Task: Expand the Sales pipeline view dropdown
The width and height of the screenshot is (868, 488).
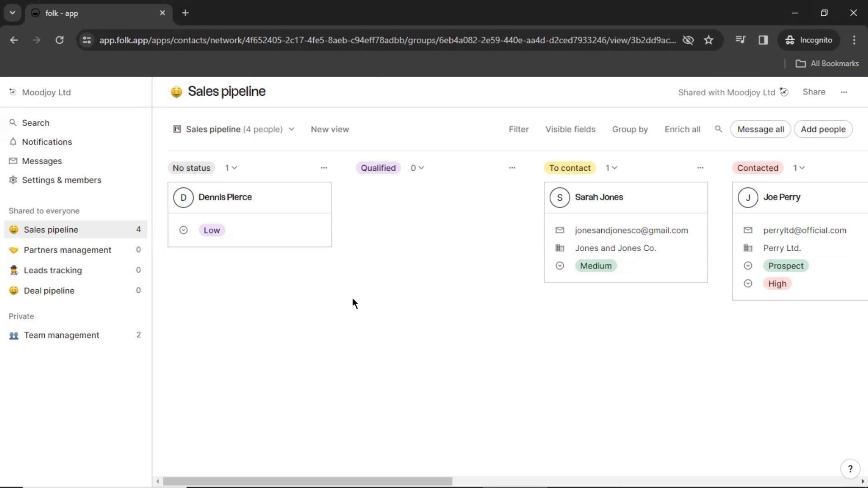Action: coord(292,129)
